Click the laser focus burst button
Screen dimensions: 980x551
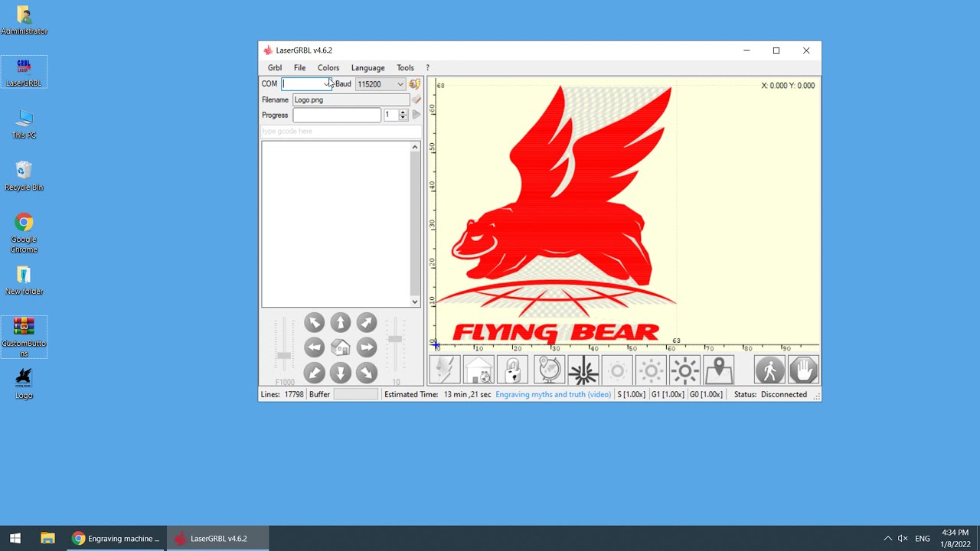(x=583, y=370)
